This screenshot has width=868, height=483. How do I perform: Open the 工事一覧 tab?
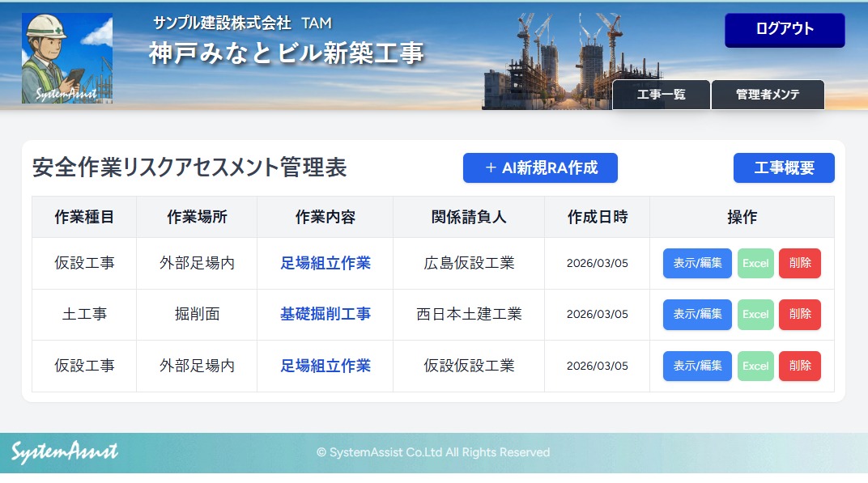pyautogui.click(x=661, y=95)
